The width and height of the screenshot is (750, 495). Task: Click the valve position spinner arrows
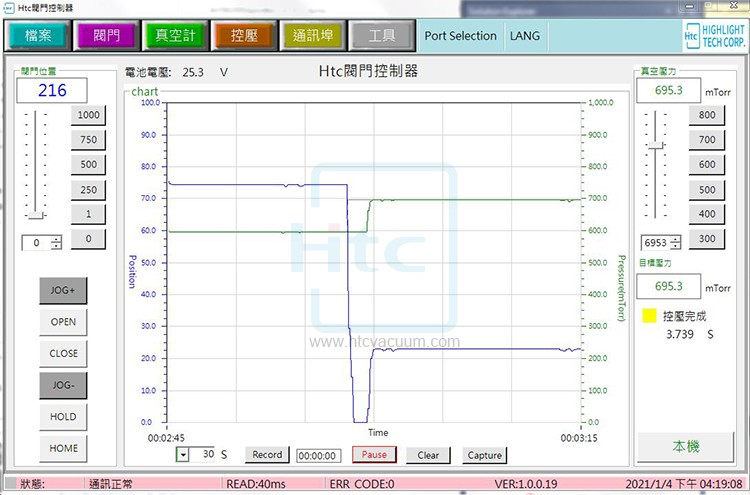(56, 243)
